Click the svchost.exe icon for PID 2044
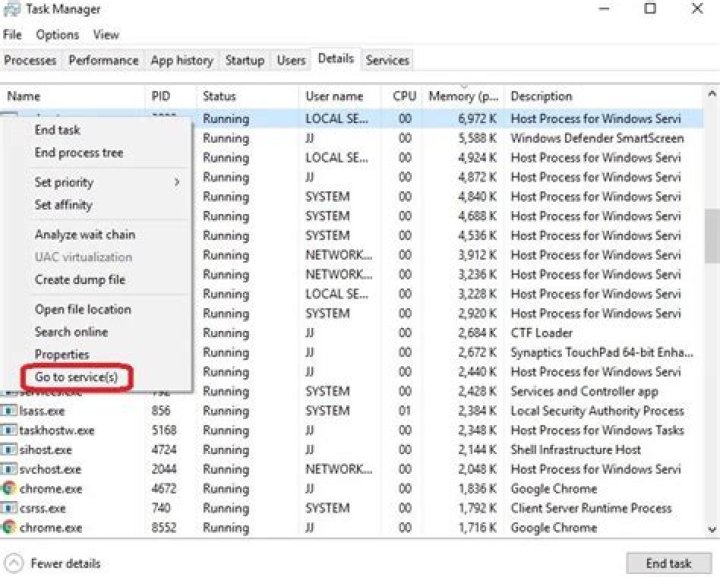The image size is (720, 577). (x=9, y=469)
